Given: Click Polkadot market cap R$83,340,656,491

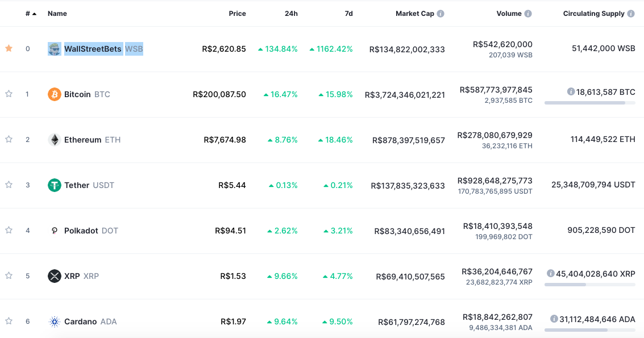Looking at the screenshot, I should [409, 231].
